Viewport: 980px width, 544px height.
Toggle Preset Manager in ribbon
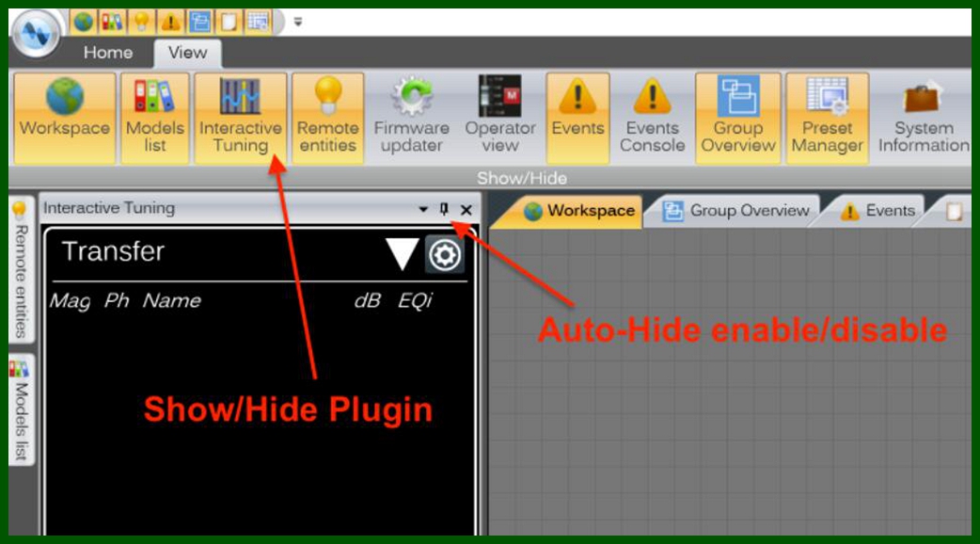tap(827, 119)
